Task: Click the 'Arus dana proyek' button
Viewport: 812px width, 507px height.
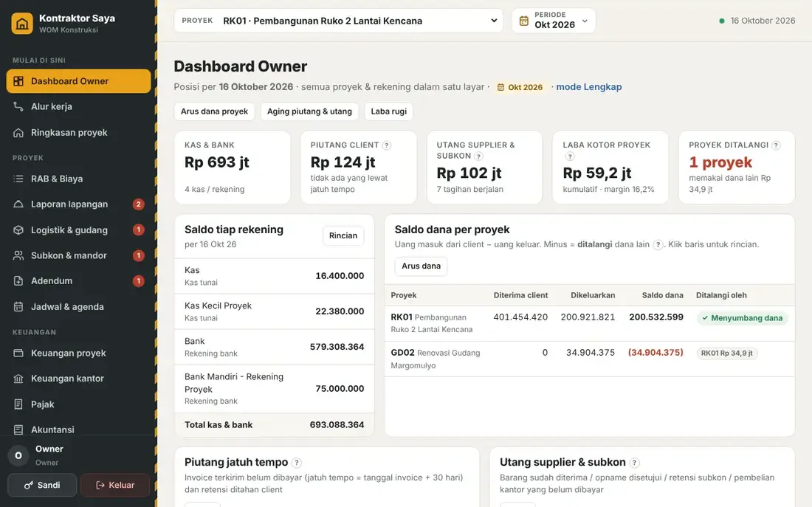Action: tap(214, 111)
